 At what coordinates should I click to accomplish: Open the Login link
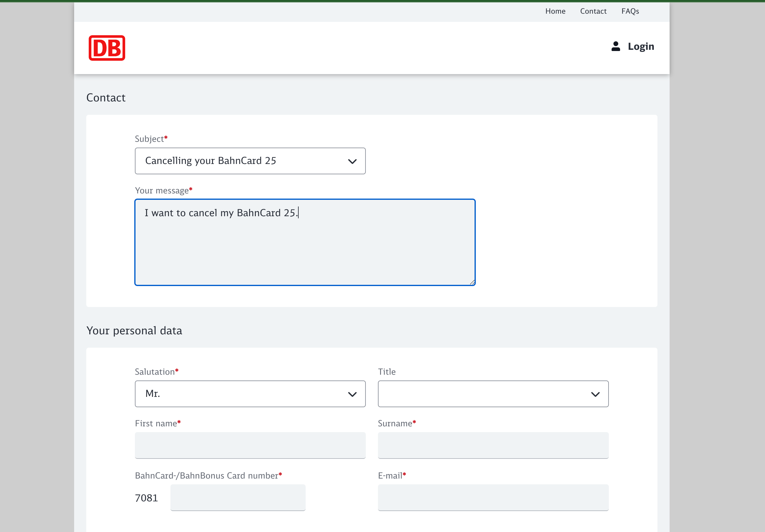641,46
